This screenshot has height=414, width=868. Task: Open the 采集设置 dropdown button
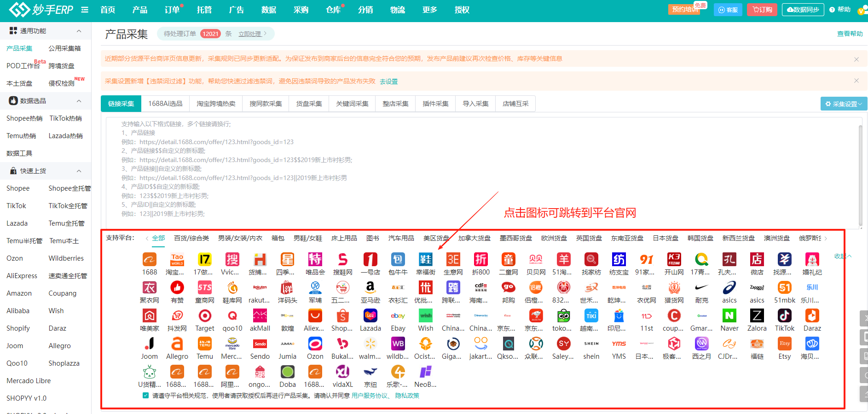[843, 104]
